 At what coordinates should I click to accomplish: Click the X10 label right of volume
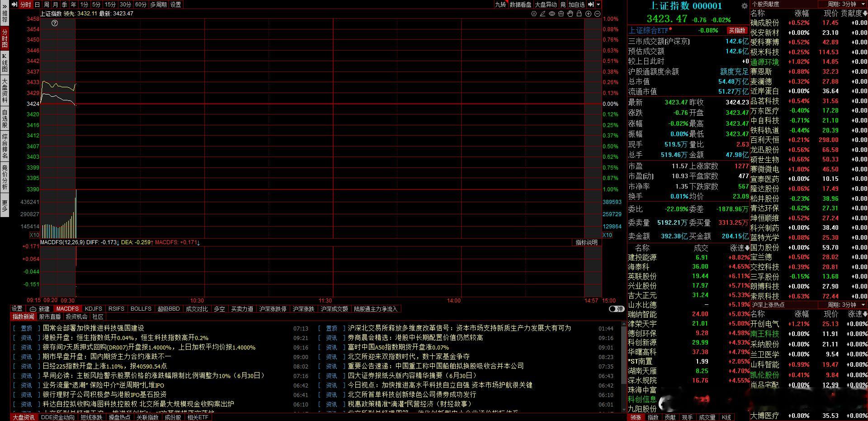click(x=607, y=235)
